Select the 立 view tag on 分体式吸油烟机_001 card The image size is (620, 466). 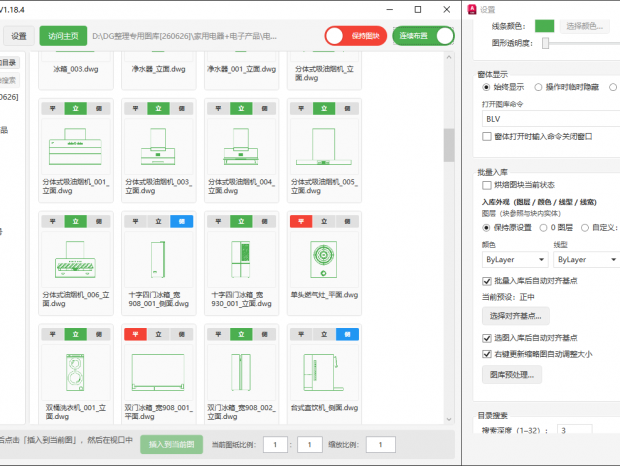76,108
